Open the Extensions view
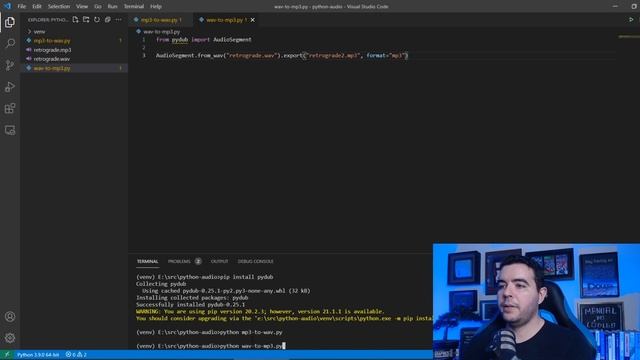This screenshot has width=640, height=360. tap(10, 108)
